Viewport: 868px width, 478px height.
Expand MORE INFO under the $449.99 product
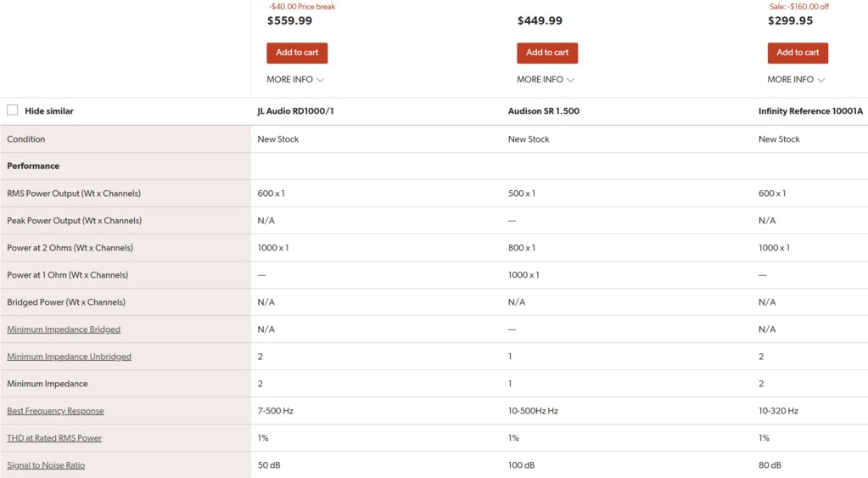click(546, 79)
